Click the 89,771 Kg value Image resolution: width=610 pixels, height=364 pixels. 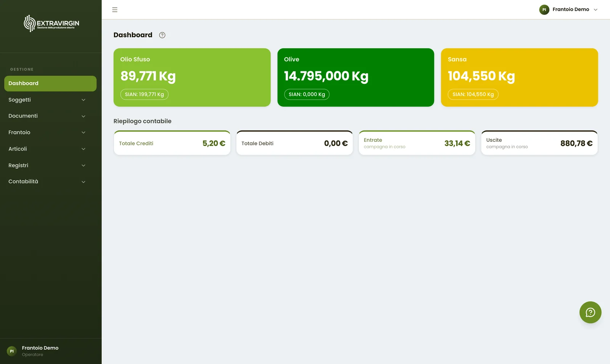(148, 76)
